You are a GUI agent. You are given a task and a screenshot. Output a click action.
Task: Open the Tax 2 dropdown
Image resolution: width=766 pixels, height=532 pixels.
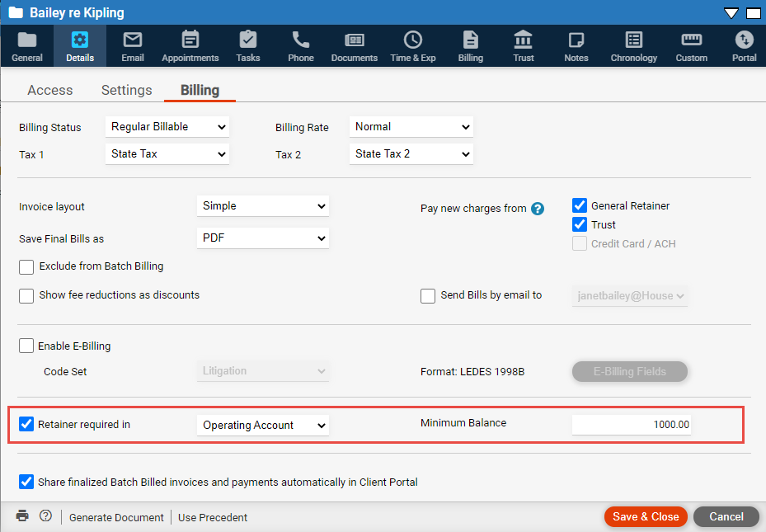[x=411, y=154]
